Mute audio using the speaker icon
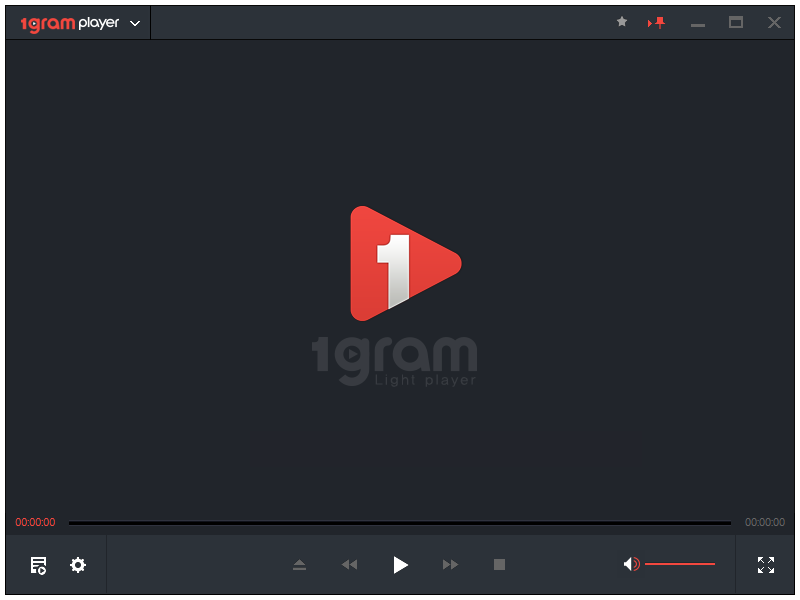Viewport: 800px width, 600px height. pos(631,565)
